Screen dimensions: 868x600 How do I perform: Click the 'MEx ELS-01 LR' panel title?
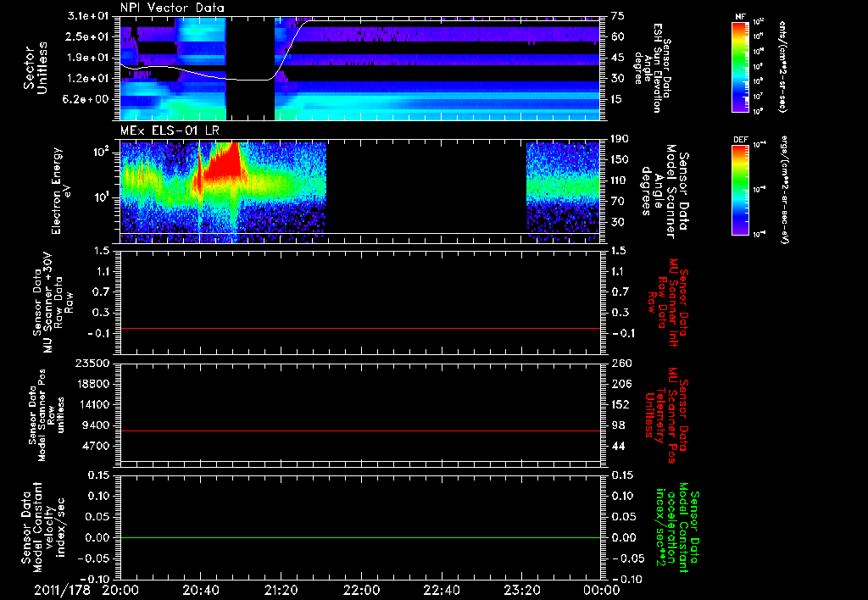[170, 131]
